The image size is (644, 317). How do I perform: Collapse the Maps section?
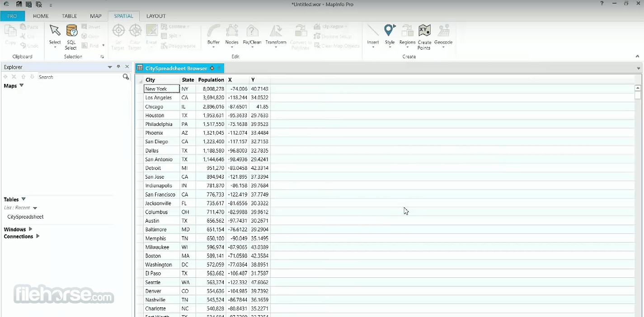pyautogui.click(x=22, y=85)
